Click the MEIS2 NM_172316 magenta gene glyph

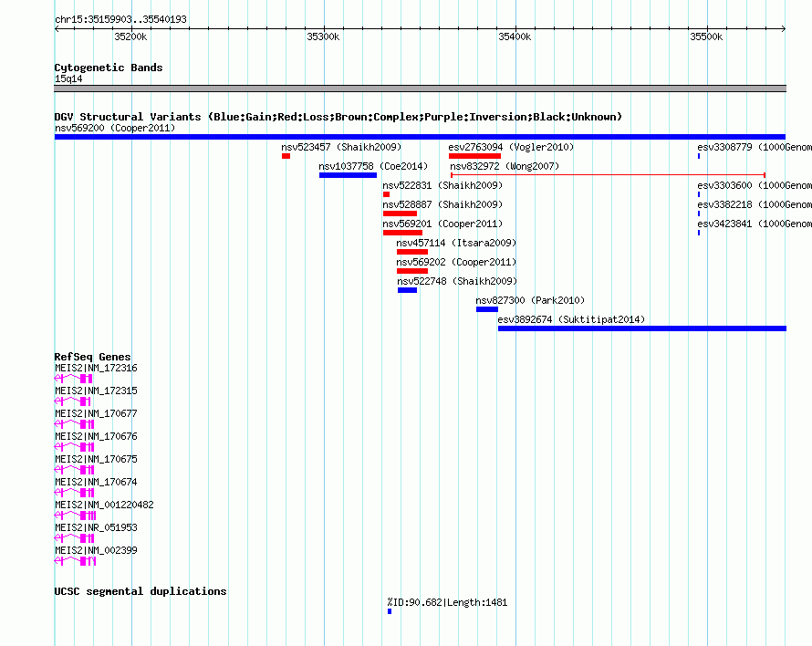(73, 379)
